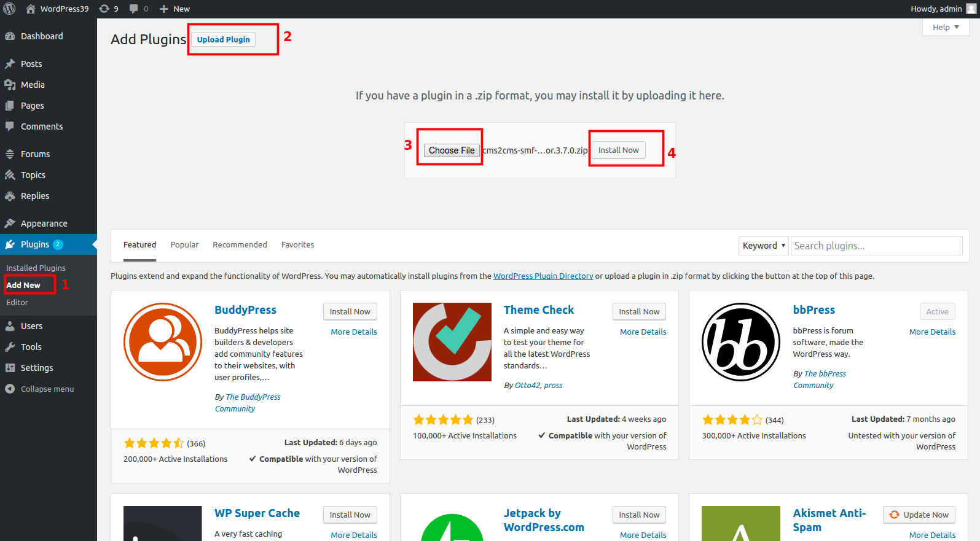Click the Replies icon in sidebar

(10, 196)
